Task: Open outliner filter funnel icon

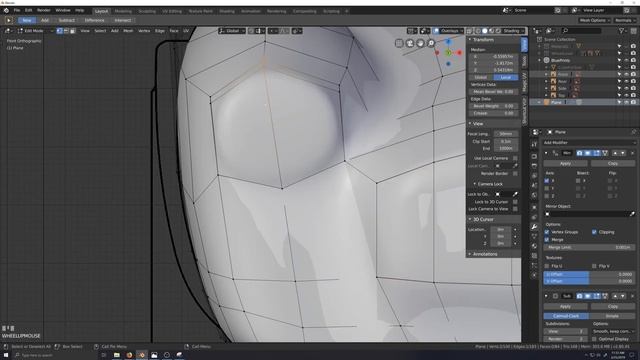Action: (x=622, y=31)
